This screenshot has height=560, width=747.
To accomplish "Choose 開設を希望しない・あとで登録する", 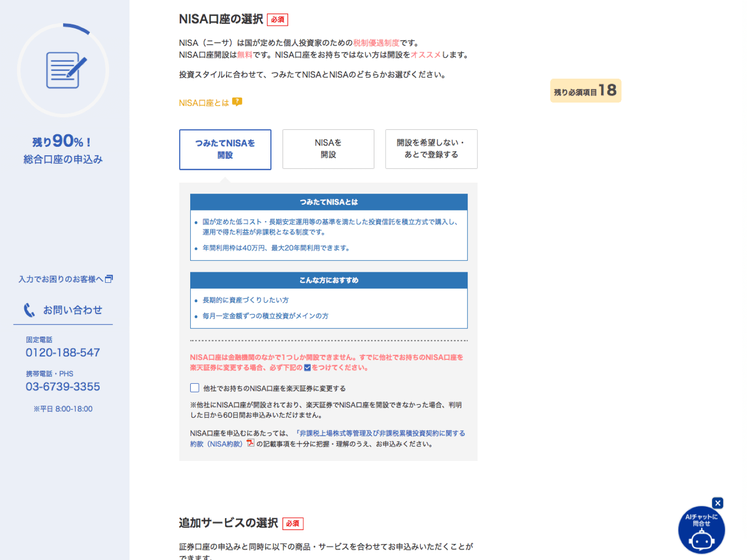I will [431, 149].
